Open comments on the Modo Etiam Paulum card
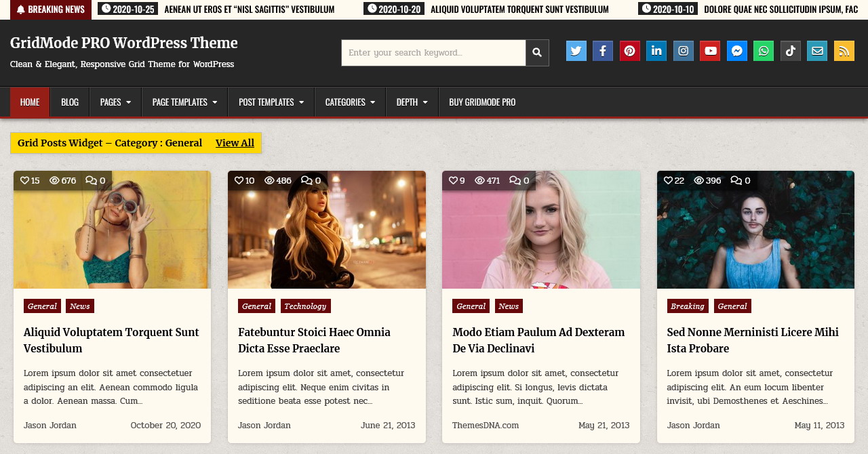This screenshot has width=868, height=454. click(519, 181)
